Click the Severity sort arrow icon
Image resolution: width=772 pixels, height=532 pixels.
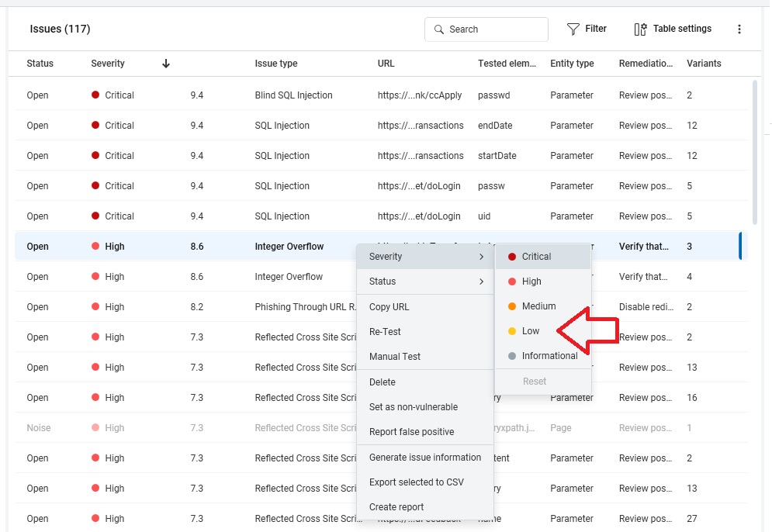[166, 64]
